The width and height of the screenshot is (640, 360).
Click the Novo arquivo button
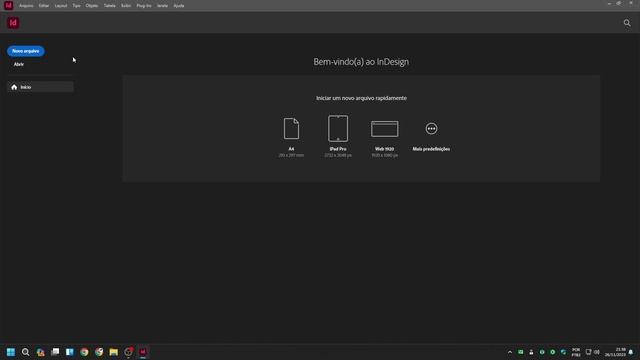tap(26, 51)
